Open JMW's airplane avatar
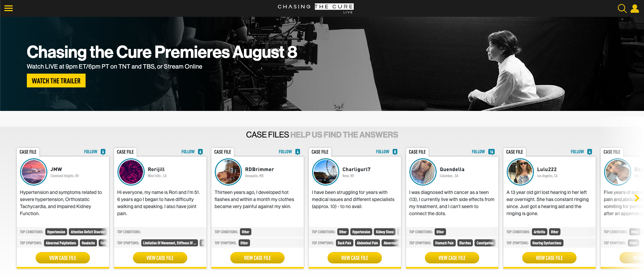 [34, 172]
